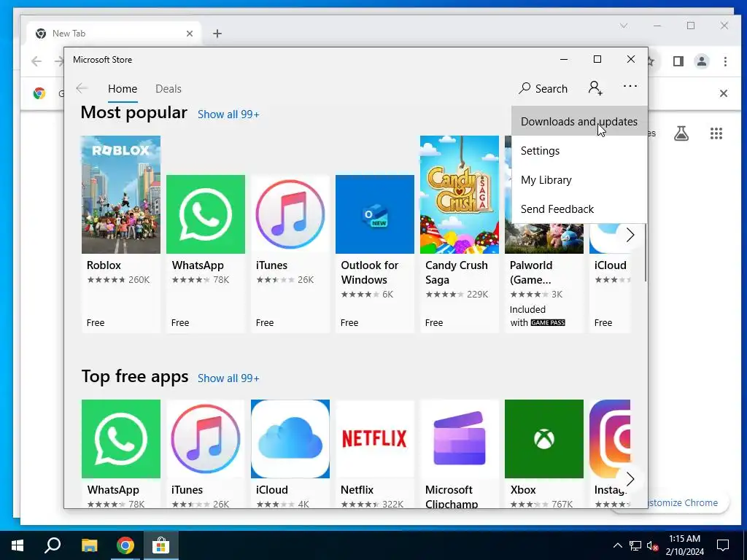Click the three-dot See more icon

[630, 86]
